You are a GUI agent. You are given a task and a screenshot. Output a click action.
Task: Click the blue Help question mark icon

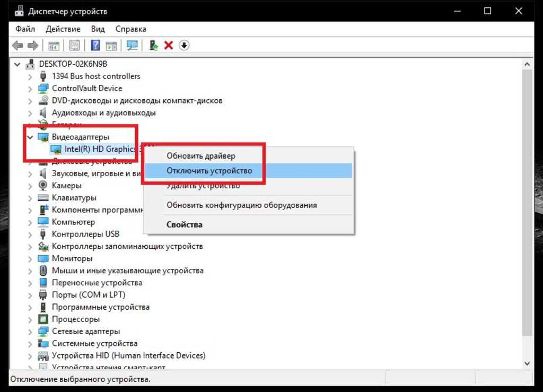tap(95, 46)
